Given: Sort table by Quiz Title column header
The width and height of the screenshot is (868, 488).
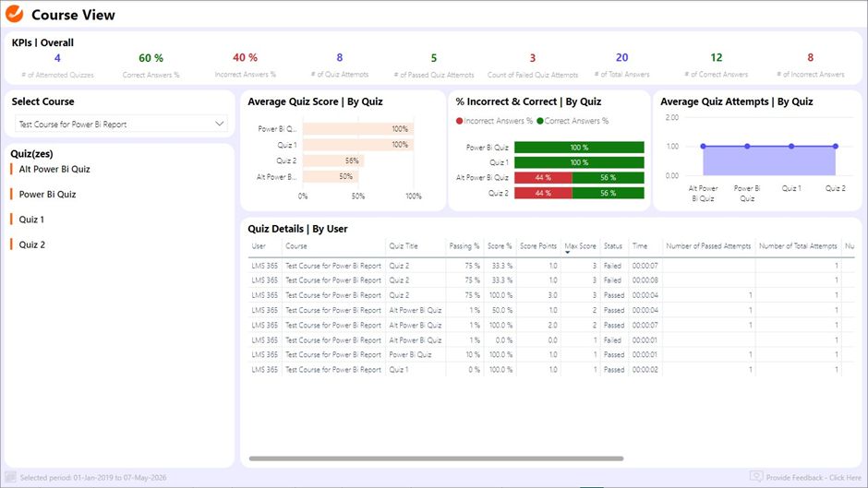Looking at the screenshot, I should (x=404, y=246).
